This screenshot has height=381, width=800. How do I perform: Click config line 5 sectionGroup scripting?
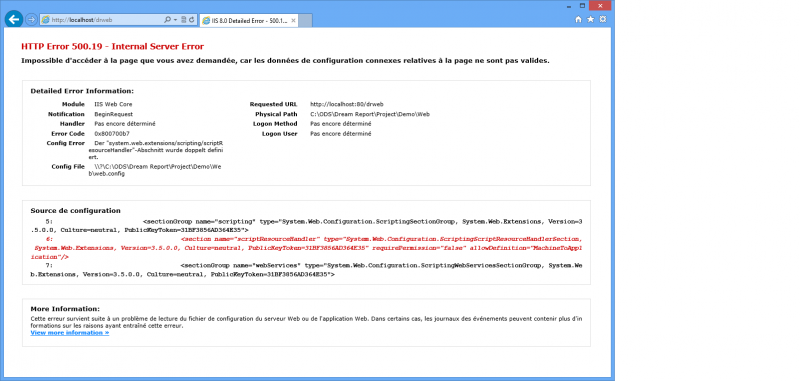[x=306, y=226]
